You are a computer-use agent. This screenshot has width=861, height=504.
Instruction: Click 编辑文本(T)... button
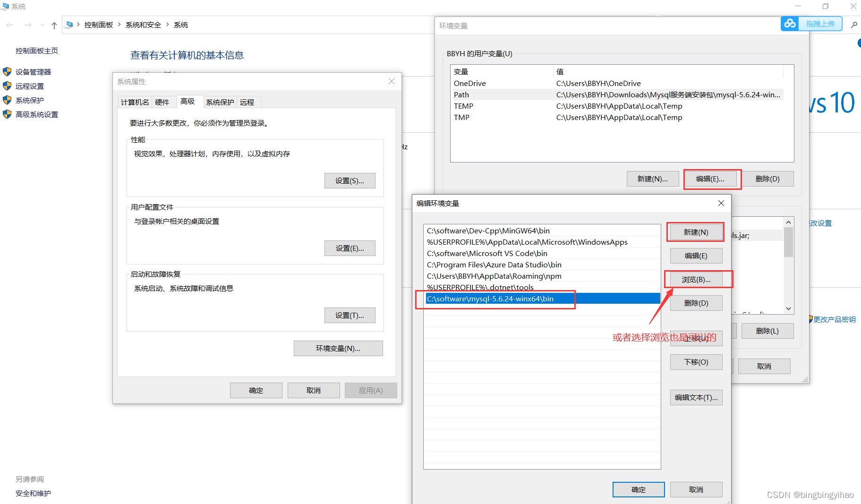coord(696,398)
